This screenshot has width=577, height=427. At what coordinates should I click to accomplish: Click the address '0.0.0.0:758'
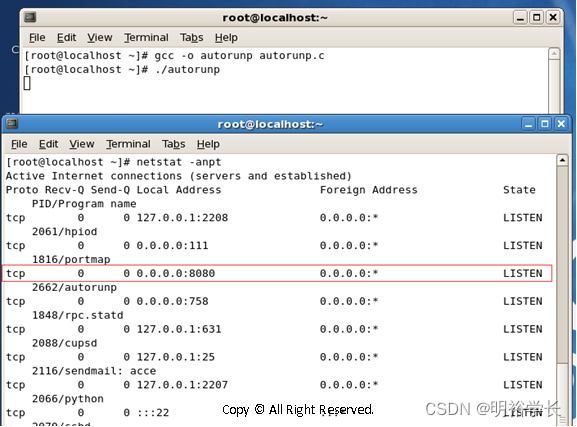click(x=172, y=301)
